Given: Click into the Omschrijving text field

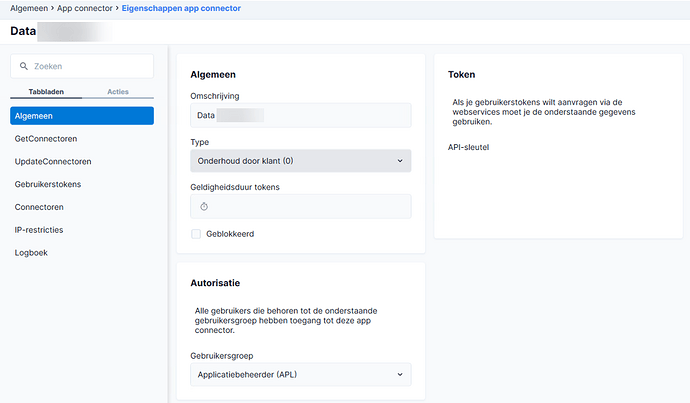Looking at the screenshot, I should [x=300, y=115].
